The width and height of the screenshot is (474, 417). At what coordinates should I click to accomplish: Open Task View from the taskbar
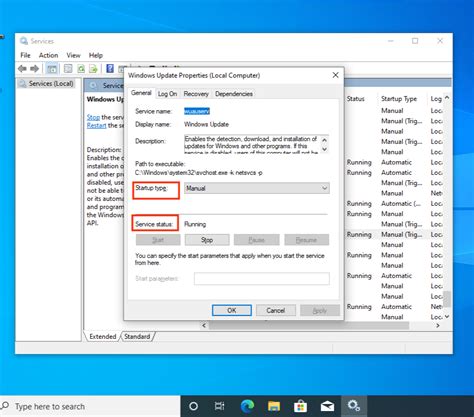tap(220, 406)
